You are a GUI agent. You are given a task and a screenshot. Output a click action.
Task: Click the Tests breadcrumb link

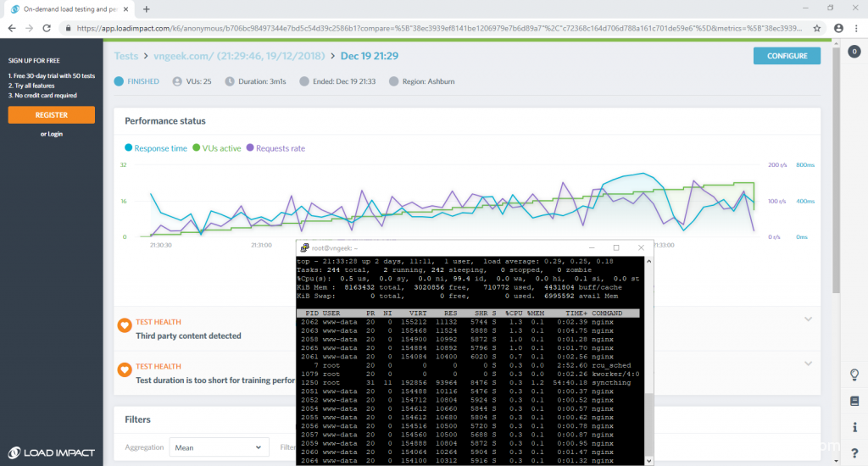[x=126, y=56]
